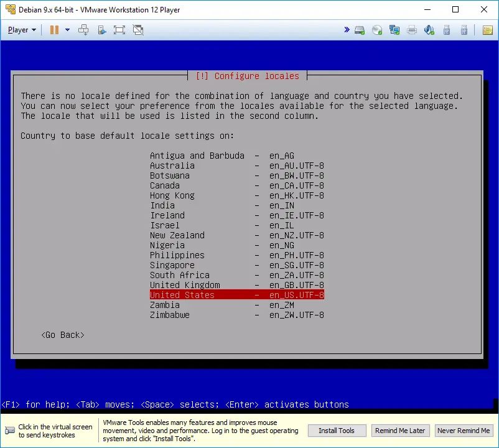Click the snapshot toolbar icon
The width and height of the screenshot is (499, 448).
coord(101,30)
